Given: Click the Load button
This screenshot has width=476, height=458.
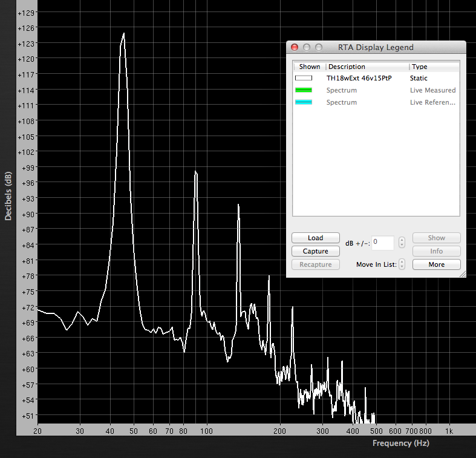Looking at the screenshot, I should coord(315,238).
